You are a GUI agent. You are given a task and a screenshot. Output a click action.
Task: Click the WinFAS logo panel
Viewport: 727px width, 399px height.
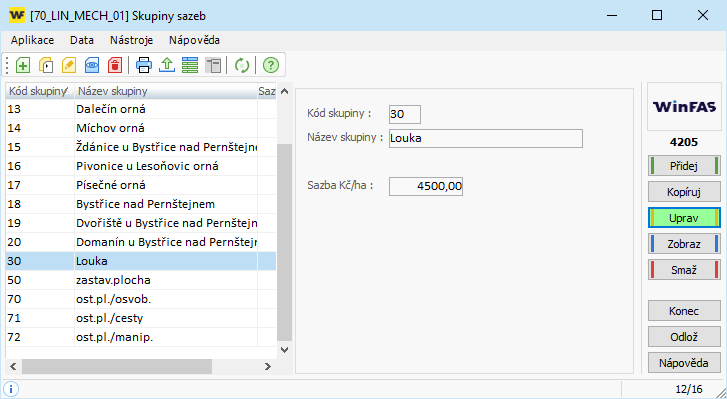(x=684, y=107)
